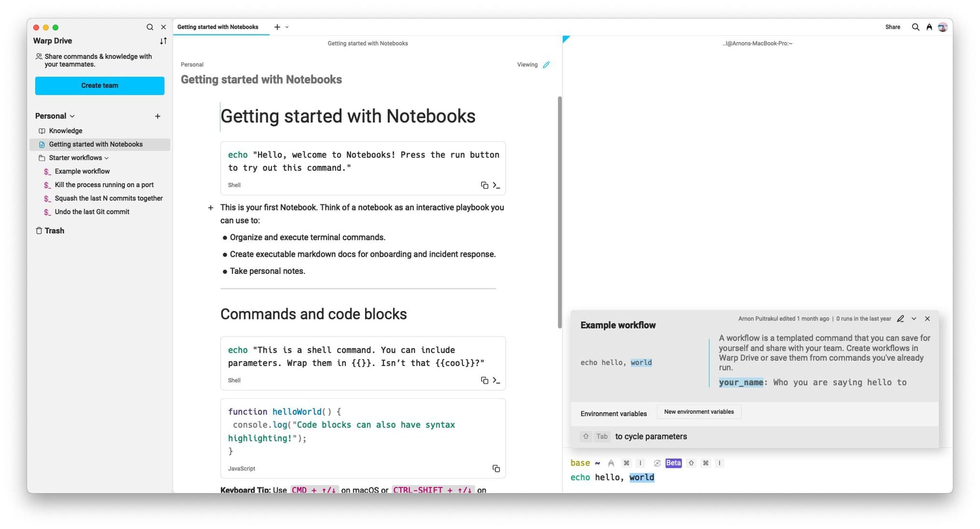Switch to Getting started with Notebooks tab
Image resolution: width=980 pixels, height=529 pixels.
click(x=218, y=27)
